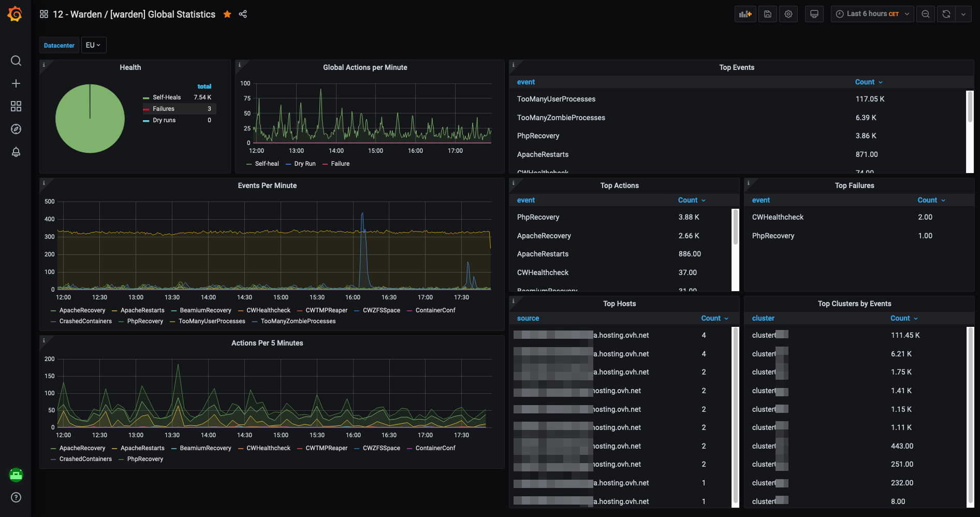Unstar the Global Statistics dashboard
This screenshot has width=980, height=517.
pos(227,14)
